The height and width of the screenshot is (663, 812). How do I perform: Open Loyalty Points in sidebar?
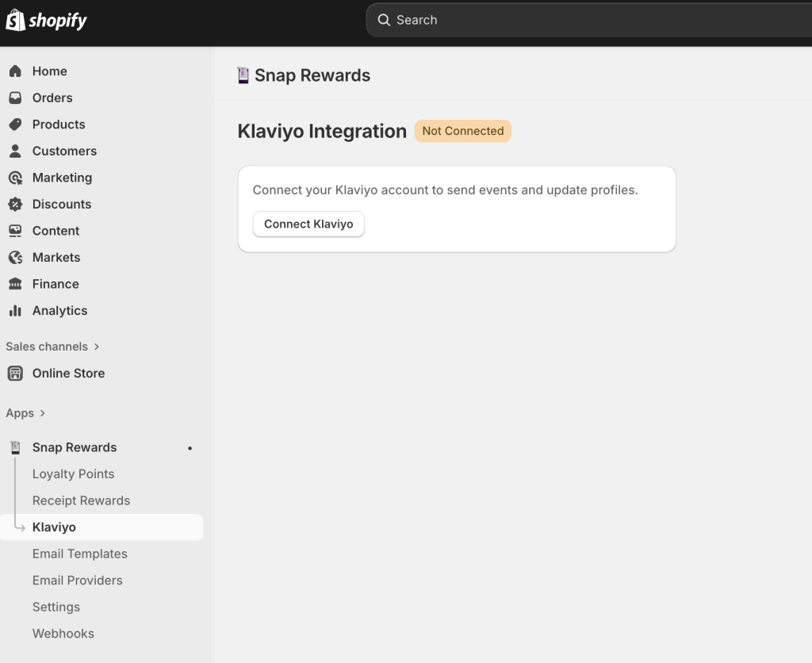tap(73, 474)
